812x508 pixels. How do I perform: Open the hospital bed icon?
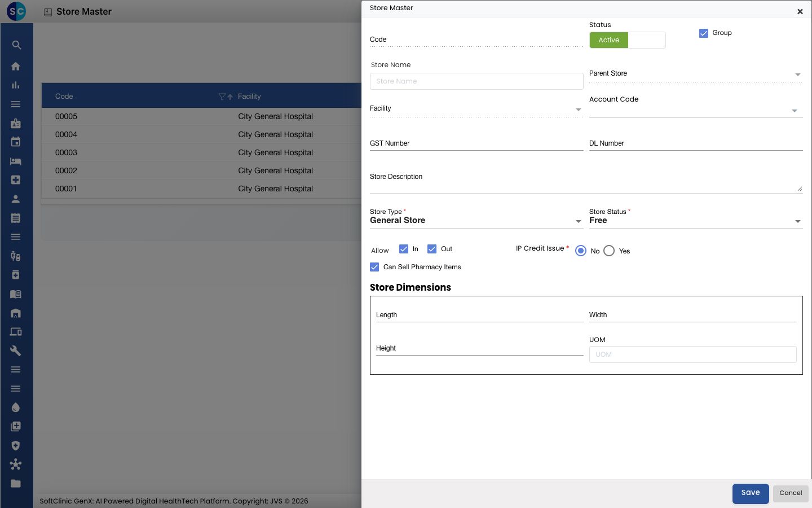(16, 161)
